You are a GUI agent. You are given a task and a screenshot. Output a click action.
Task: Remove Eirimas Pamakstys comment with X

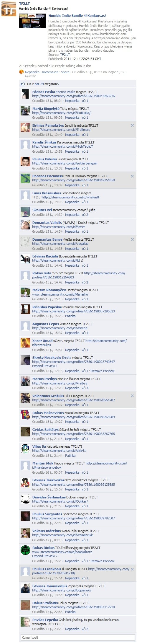point(132,125)
